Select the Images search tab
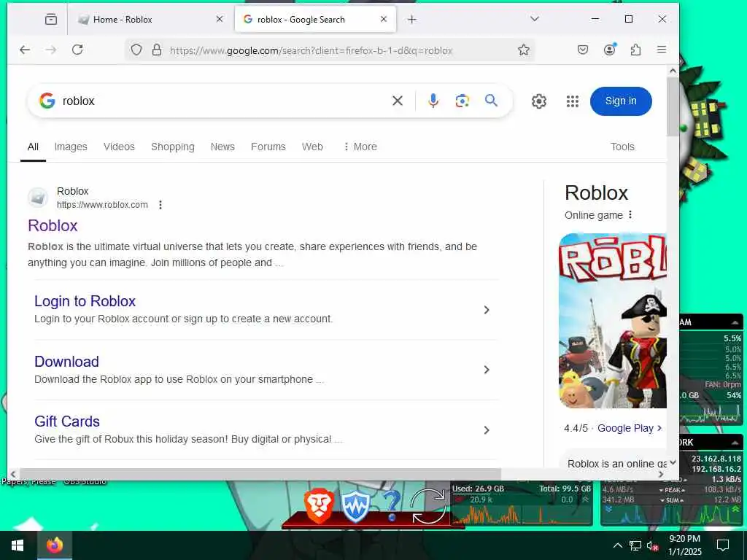The image size is (747, 560). [71, 147]
